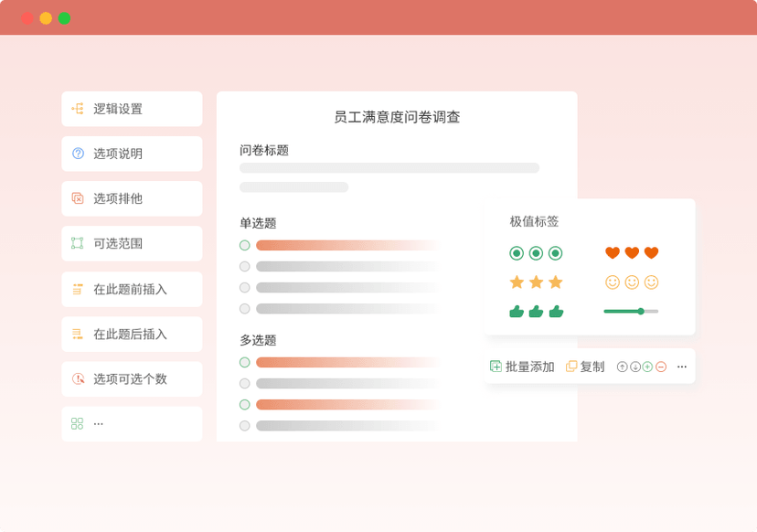757x532 pixels.
Task: Toggle the third option under 多选题
Action: coord(245,405)
